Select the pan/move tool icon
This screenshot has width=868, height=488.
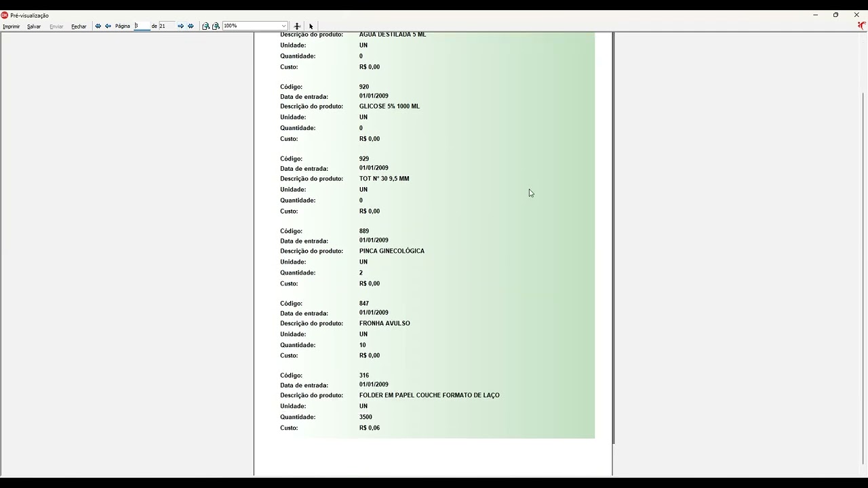click(x=297, y=26)
